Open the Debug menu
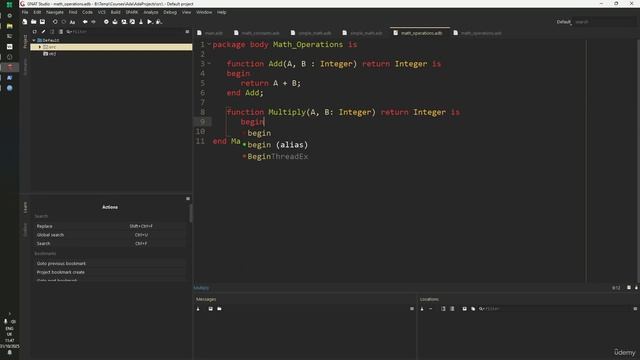 [170, 12]
